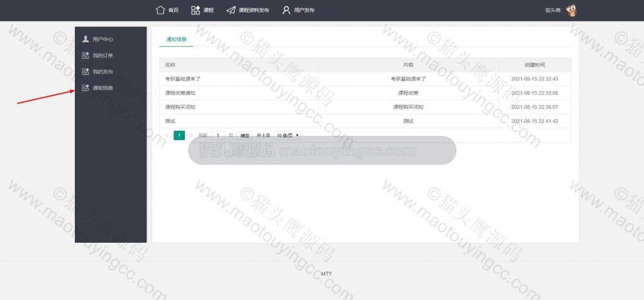Go to previous page with left chevron

click(x=167, y=135)
